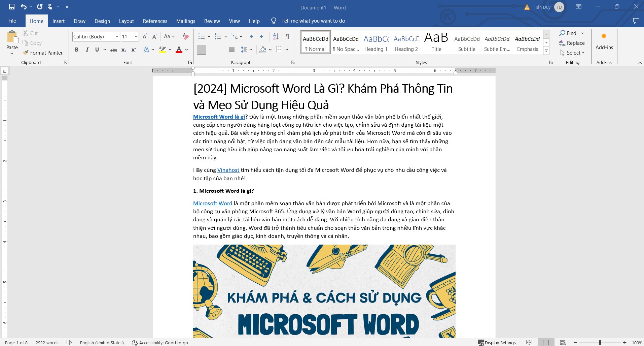Open the line spacing dropdown
Screen dimensions: 644x346
click(247, 50)
